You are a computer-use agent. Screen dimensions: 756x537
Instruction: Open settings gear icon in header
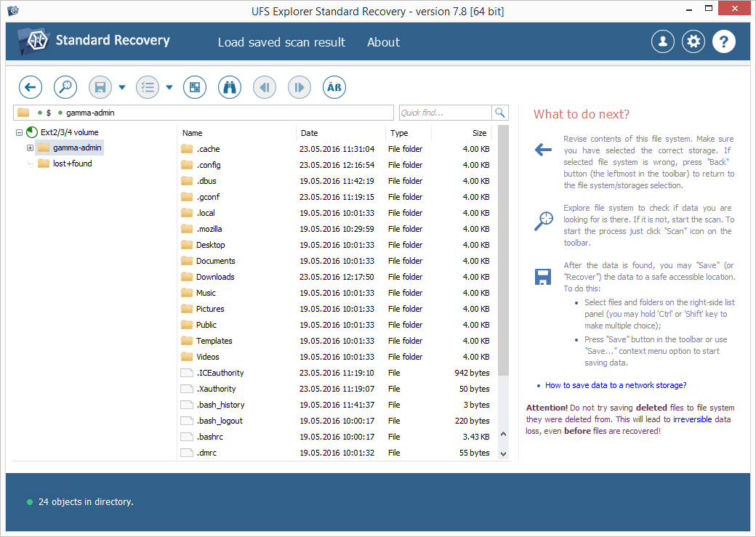tap(693, 41)
